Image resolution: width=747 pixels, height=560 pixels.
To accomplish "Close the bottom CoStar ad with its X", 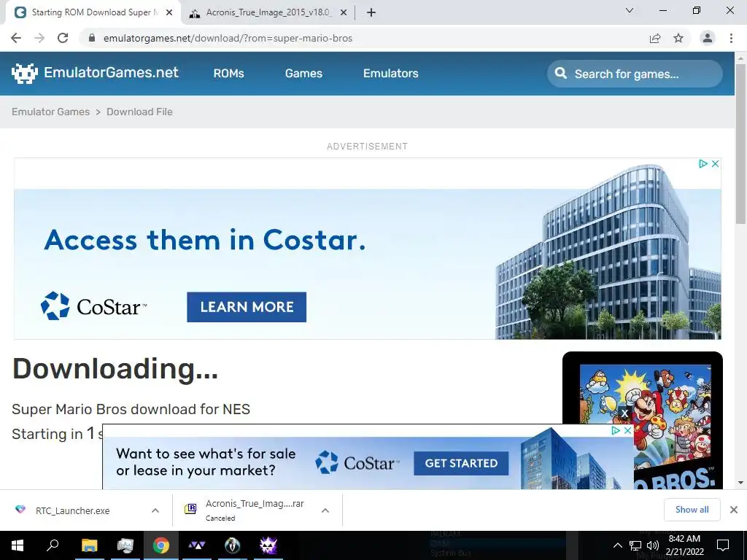I will click(x=627, y=430).
